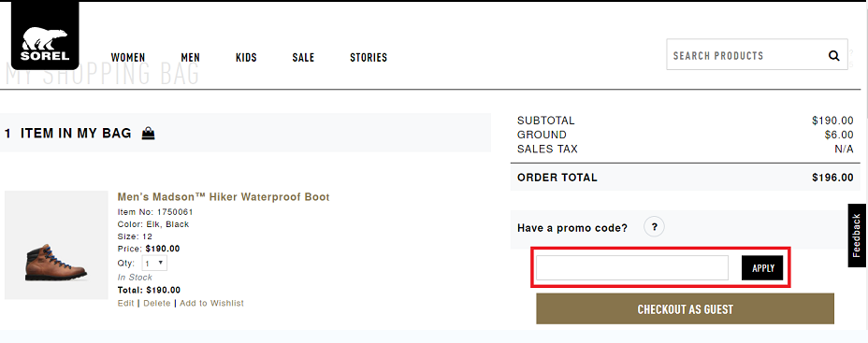The width and height of the screenshot is (868, 343).
Task: Click the search magnifier icon
Action: tap(833, 55)
